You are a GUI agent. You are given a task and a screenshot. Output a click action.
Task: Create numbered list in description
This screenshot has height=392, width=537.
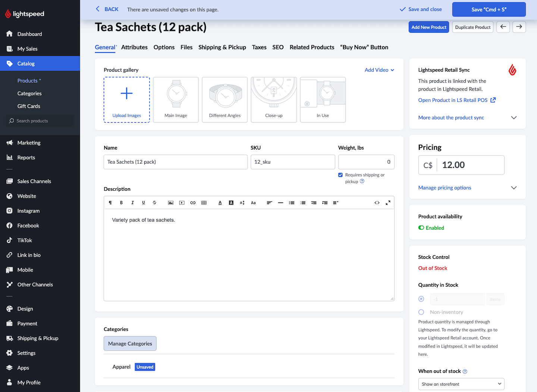[x=303, y=203]
